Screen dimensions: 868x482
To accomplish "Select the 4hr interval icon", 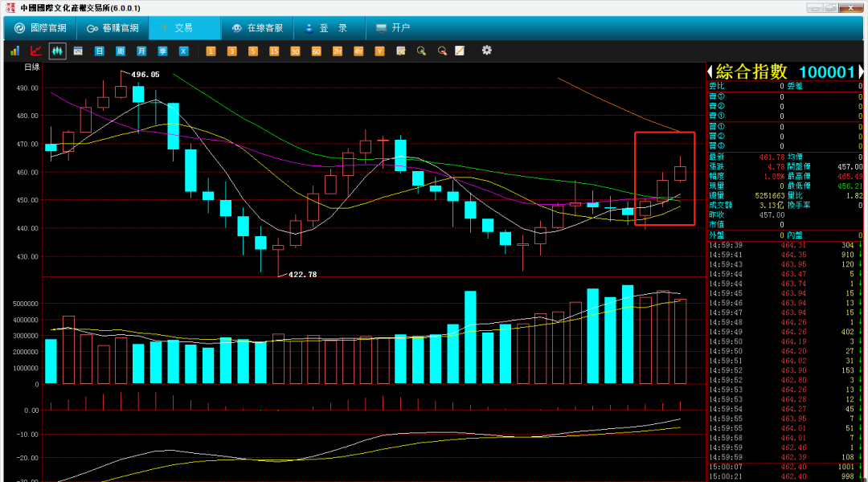I will (358, 51).
